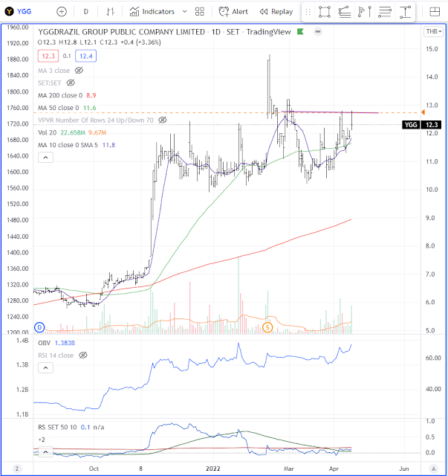Select the text annotation tool
This screenshot has width=448, height=476.
[405, 12]
